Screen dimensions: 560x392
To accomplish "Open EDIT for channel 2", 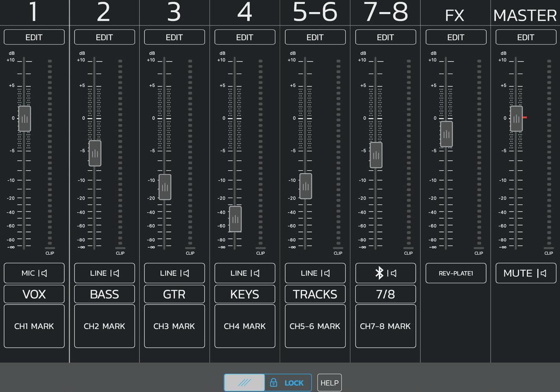I will click(x=105, y=37).
